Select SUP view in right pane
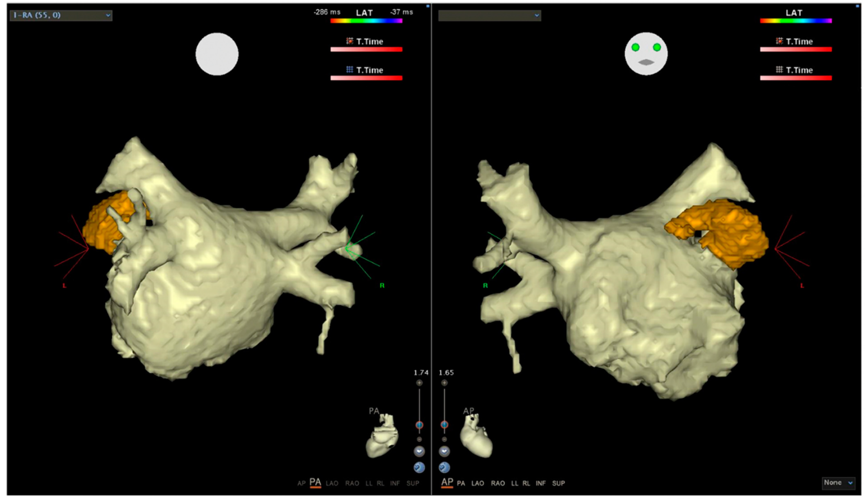 pyautogui.click(x=558, y=483)
